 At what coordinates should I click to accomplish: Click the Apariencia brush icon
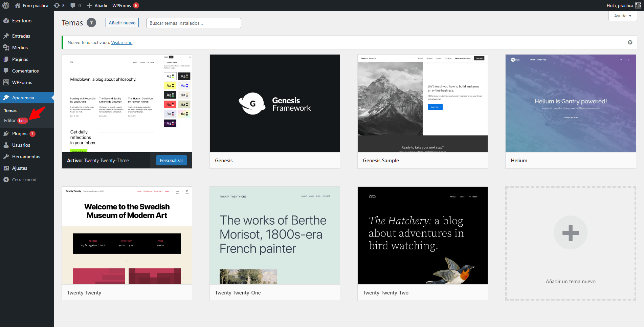point(6,98)
